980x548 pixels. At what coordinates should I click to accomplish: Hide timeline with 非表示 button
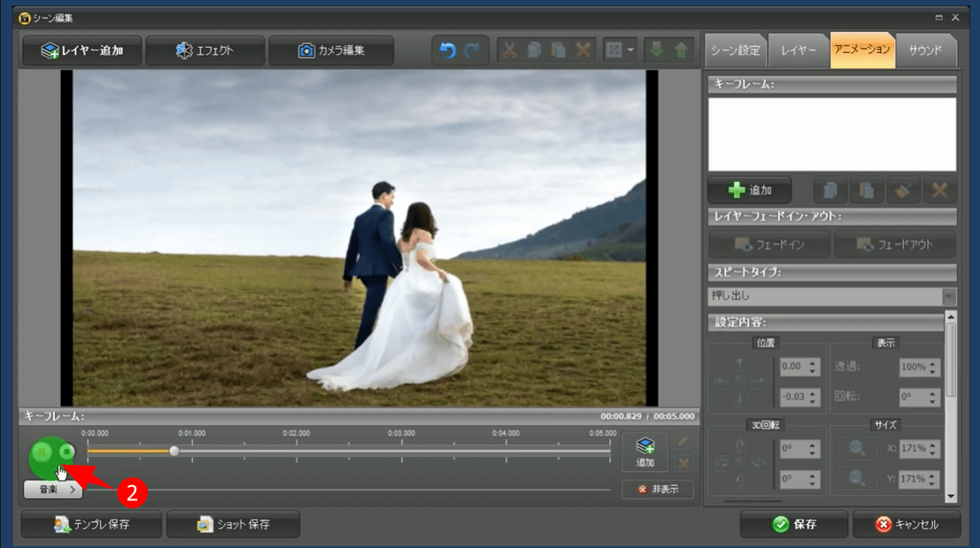(657, 490)
